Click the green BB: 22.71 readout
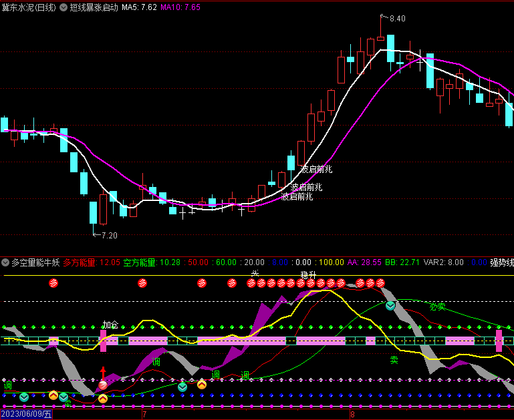Image resolution: width=514 pixels, height=420 pixels. coord(402,262)
